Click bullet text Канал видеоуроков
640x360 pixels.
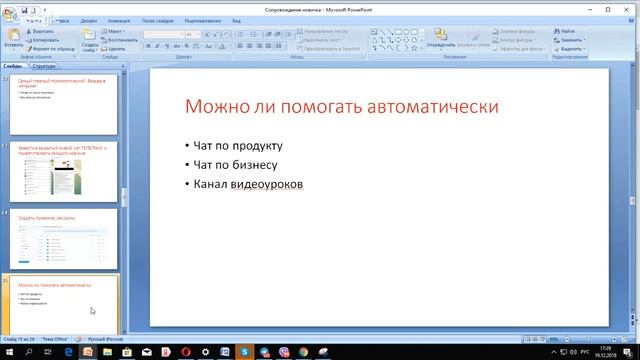tap(248, 184)
